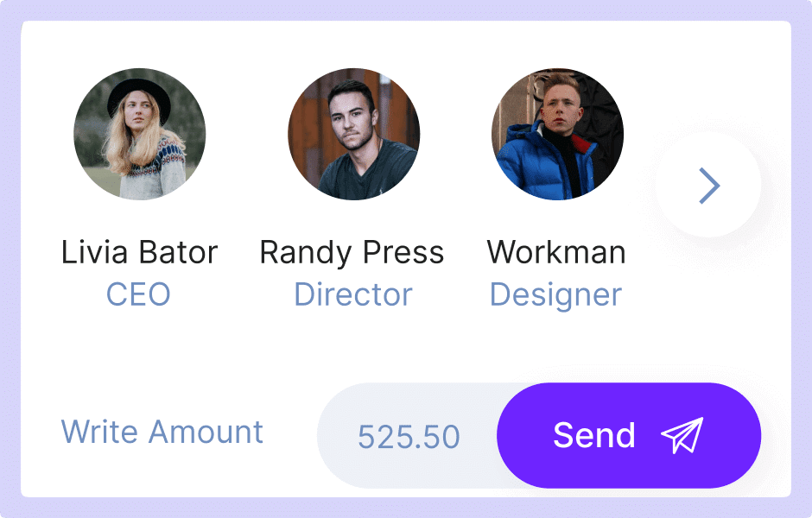This screenshot has width=812, height=518.
Task: Select Workman's profile photo
Action: [557, 135]
